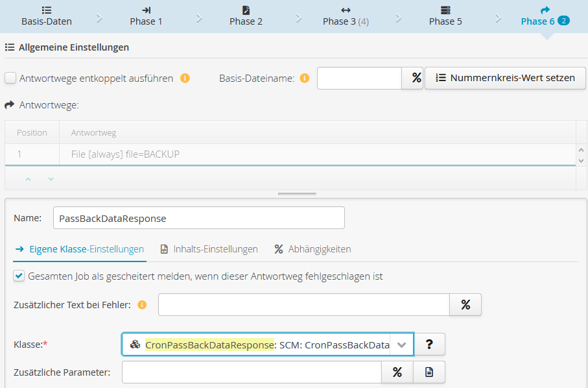Click document icon next to Zusätzliche Parameter
Screen dimensions: 588x388
(x=429, y=372)
